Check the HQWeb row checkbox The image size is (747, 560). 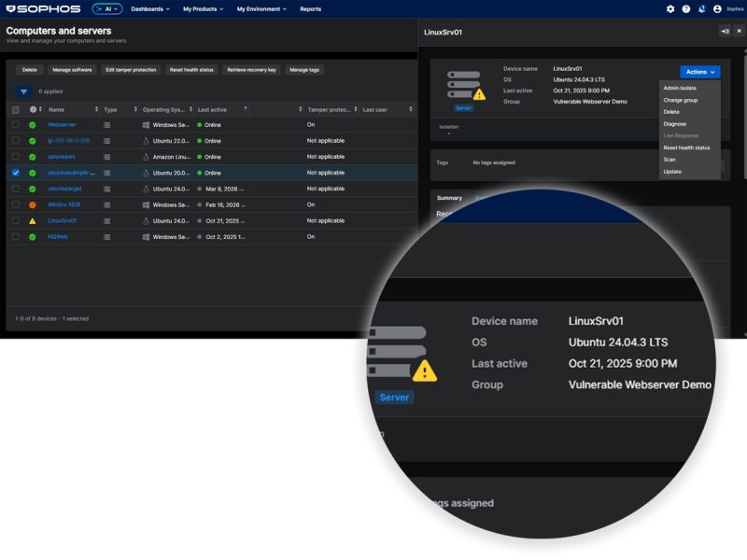click(x=16, y=237)
